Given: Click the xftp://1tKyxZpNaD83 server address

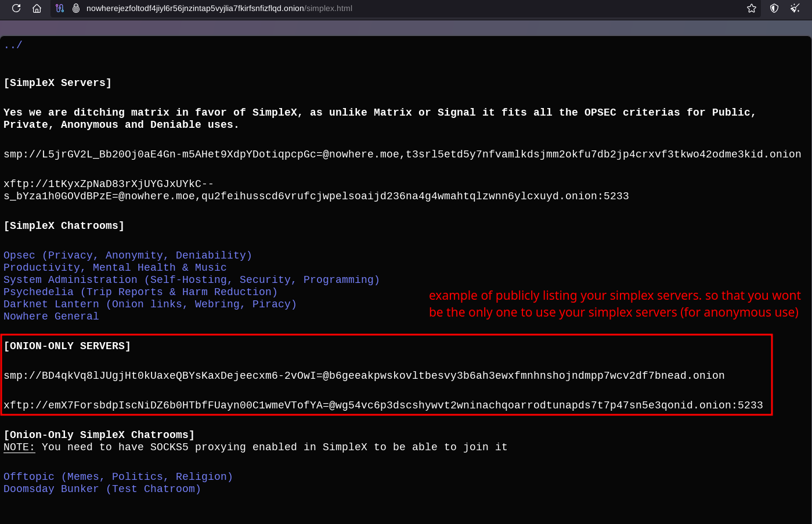Looking at the screenshot, I should click(316, 190).
